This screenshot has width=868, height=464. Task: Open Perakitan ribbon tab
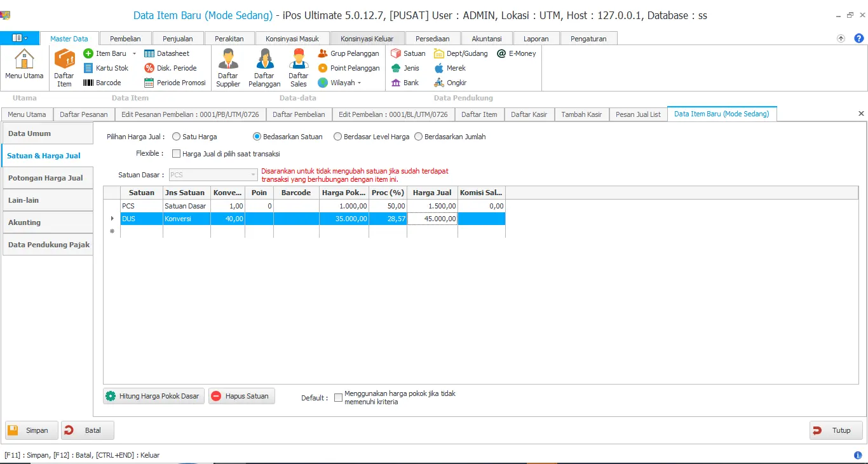229,39
